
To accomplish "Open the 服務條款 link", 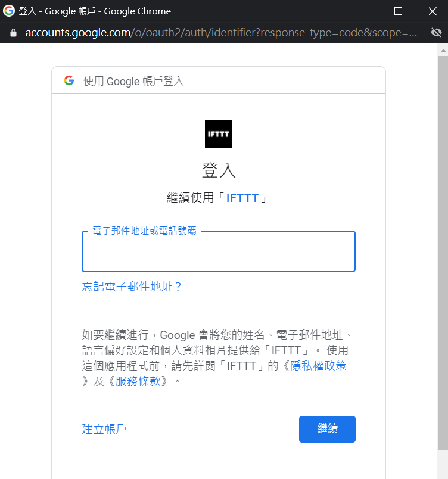I will (x=138, y=381).
